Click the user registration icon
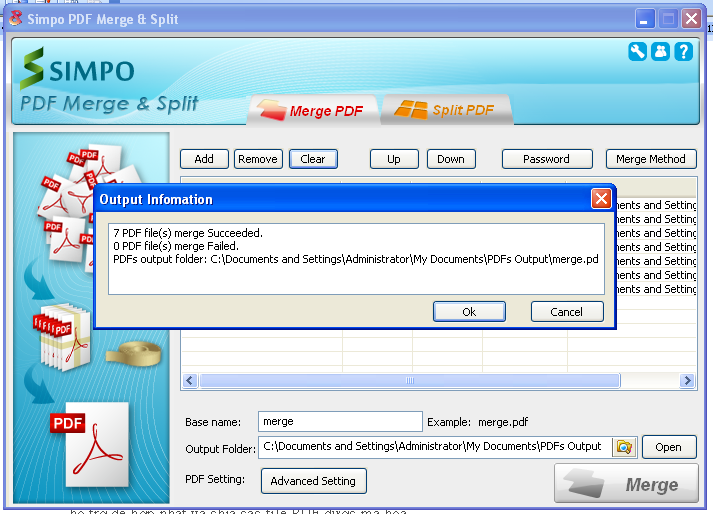 (x=660, y=51)
